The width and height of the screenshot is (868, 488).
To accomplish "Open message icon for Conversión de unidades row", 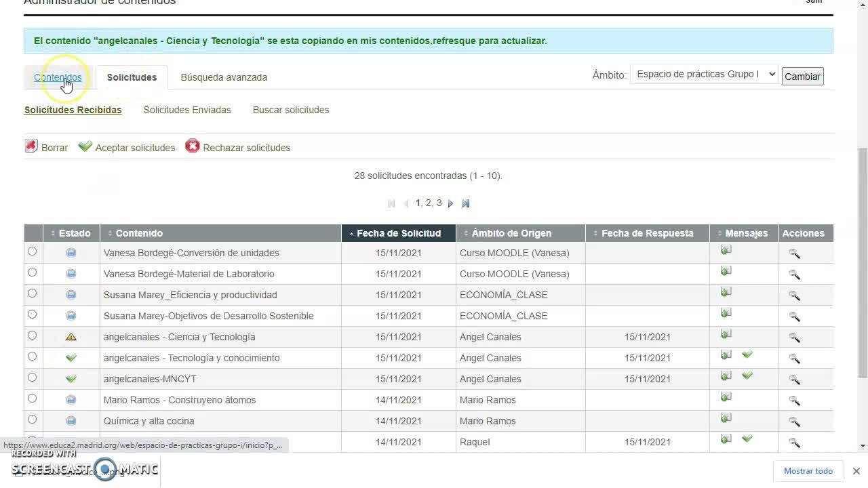I will tap(726, 250).
